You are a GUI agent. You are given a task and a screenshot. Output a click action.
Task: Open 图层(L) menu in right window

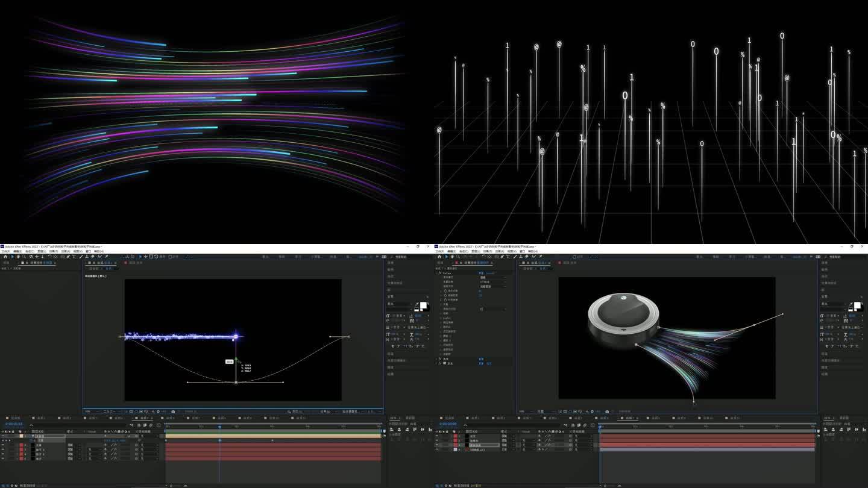[476, 251]
